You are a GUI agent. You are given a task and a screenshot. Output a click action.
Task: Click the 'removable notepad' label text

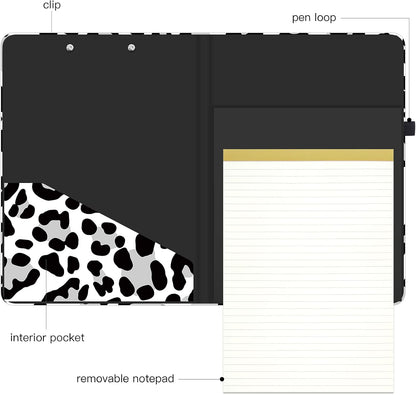pos(125,379)
